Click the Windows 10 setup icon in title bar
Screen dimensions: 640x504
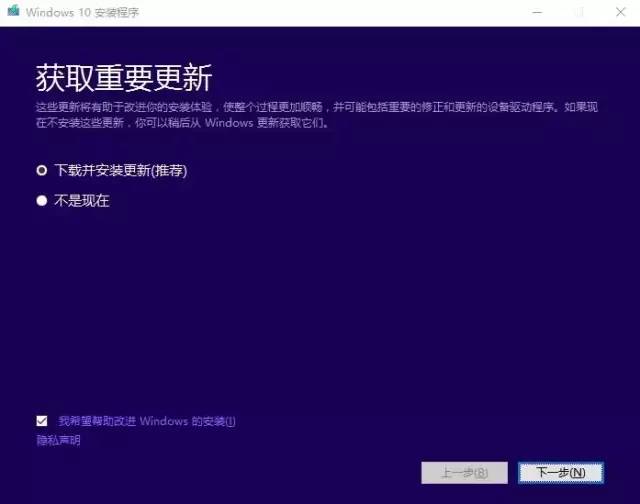click(x=13, y=11)
